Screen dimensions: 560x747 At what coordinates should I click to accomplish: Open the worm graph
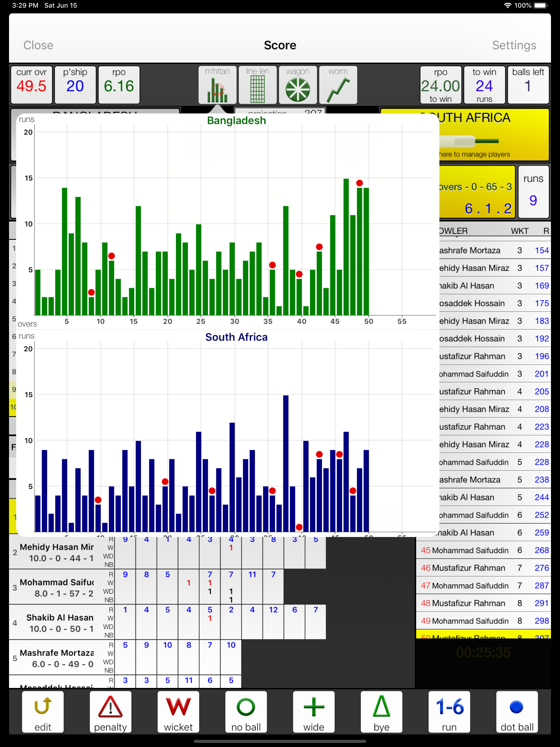pos(338,85)
